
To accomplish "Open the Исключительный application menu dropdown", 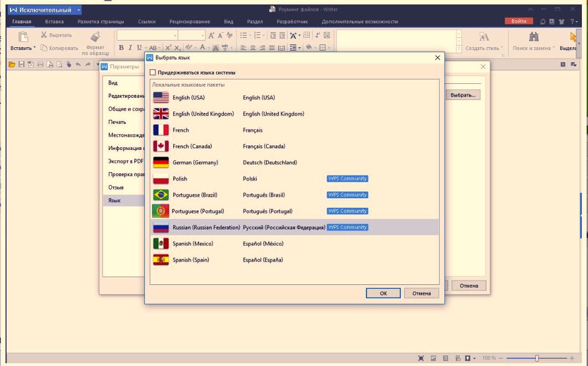I will [78, 10].
